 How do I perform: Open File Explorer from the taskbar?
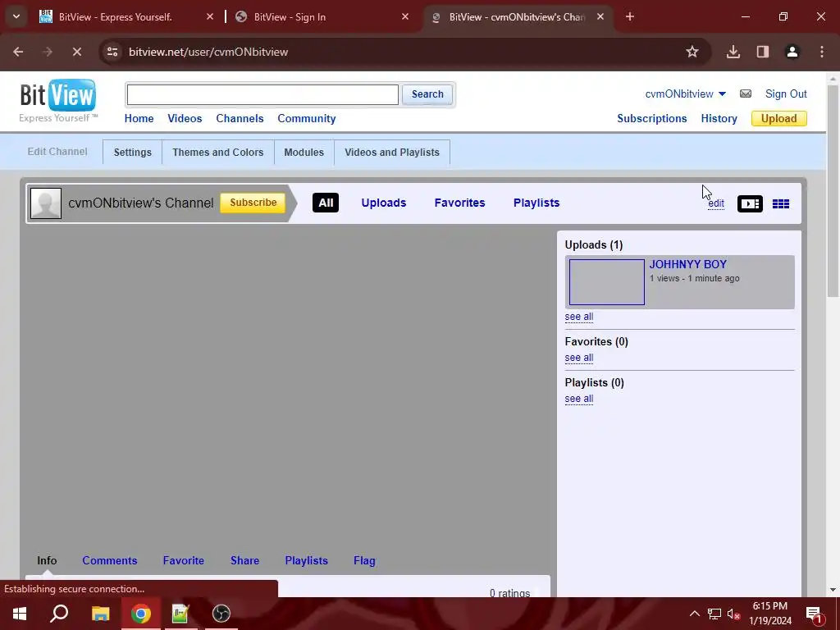click(x=100, y=614)
